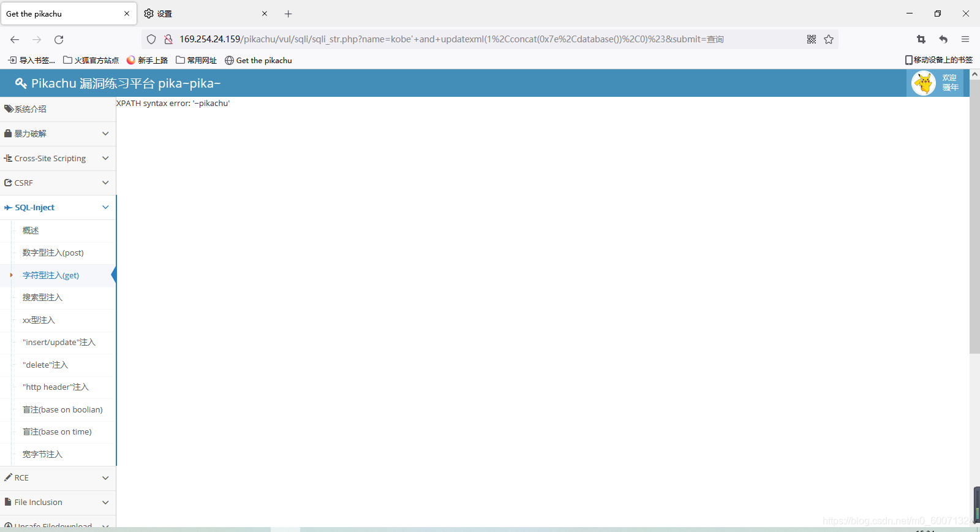980x532 pixels.
Task: Restore down the browser window
Action: coord(938,13)
